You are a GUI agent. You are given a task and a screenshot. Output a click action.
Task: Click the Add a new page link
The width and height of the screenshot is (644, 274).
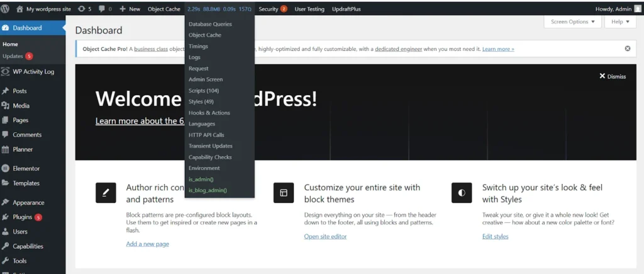pos(147,244)
